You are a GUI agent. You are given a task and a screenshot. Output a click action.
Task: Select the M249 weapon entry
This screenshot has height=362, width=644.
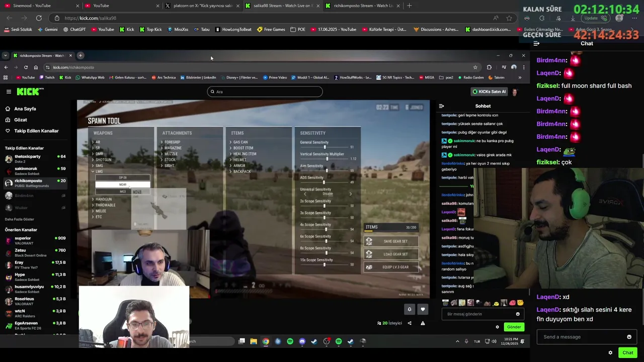[123, 185]
